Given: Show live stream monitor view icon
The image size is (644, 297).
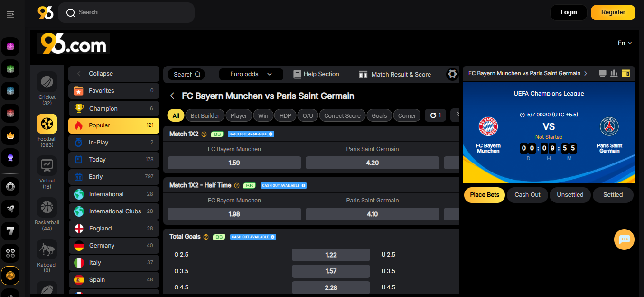Looking at the screenshot, I should [603, 73].
